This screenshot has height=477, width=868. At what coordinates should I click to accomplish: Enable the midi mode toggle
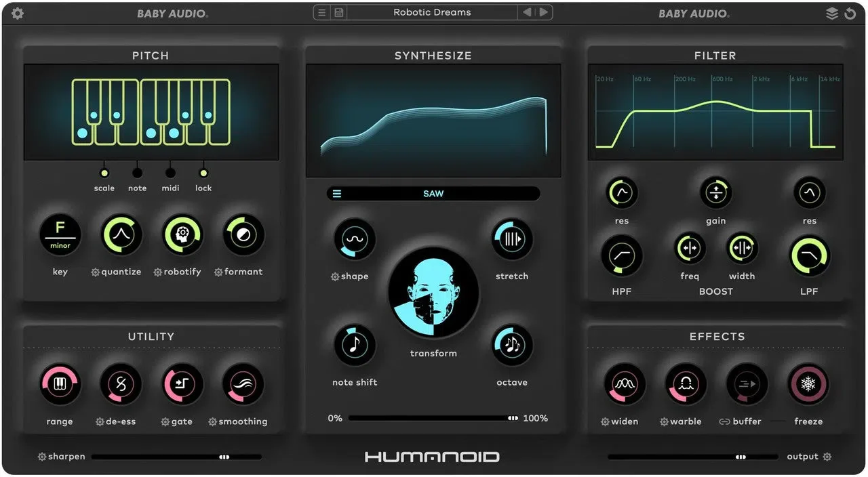pyautogui.click(x=170, y=173)
